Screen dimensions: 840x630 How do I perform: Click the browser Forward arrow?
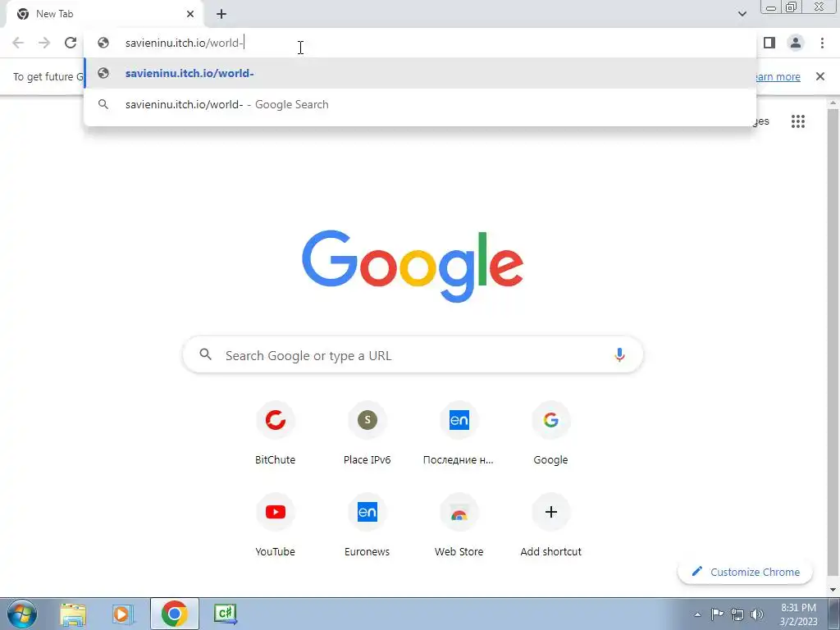click(x=44, y=43)
